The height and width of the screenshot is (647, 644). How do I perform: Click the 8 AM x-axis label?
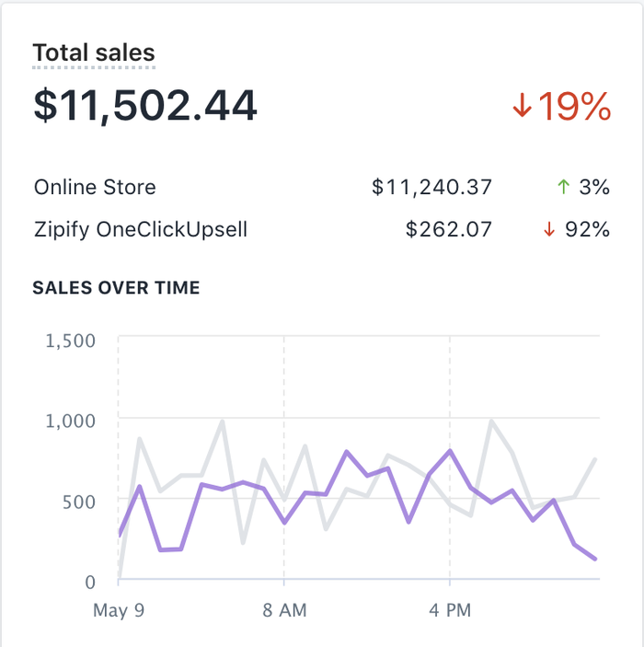(x=284, y=609)
